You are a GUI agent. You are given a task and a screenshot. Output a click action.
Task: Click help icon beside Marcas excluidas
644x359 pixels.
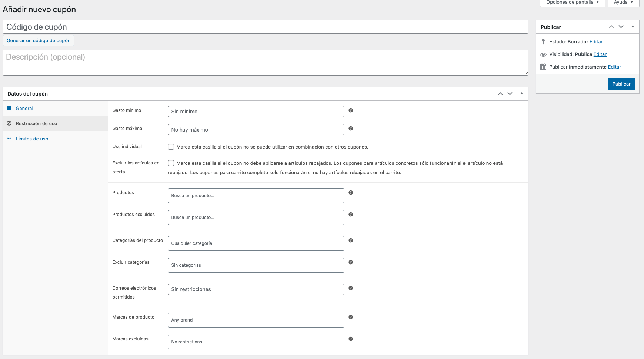tap(351, 339)
